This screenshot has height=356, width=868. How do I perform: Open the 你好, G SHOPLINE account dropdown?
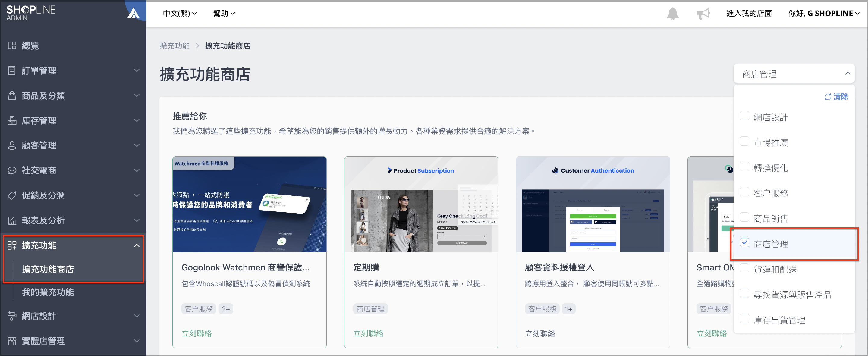point(823,14)
